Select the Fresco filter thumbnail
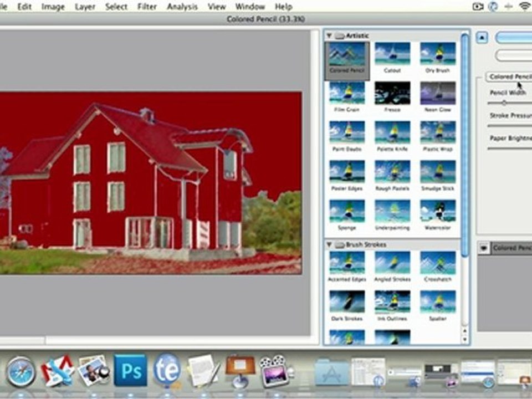This screenshot has width=532, height=399. [x=392, y=93]
